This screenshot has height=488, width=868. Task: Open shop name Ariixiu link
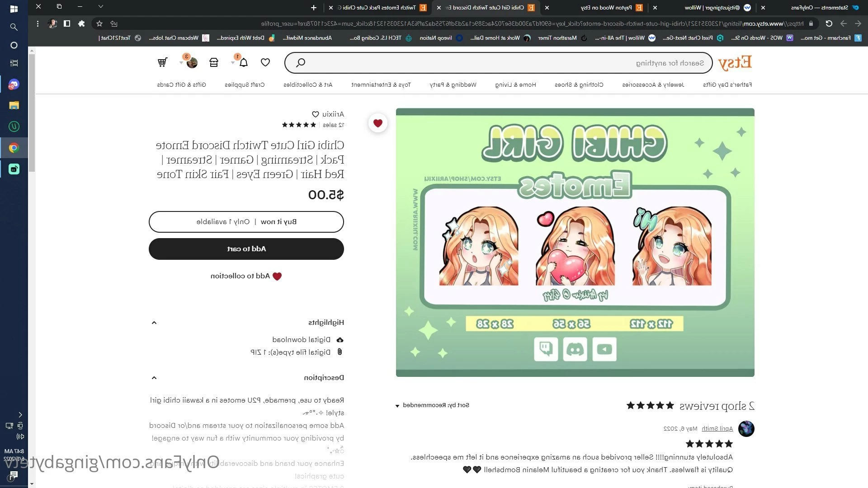coord(333,114)
